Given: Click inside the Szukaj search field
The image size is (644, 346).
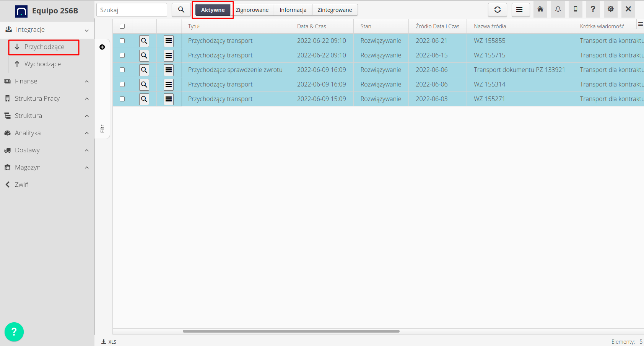Looking at the screenshot, I should [x=132, y=9].
